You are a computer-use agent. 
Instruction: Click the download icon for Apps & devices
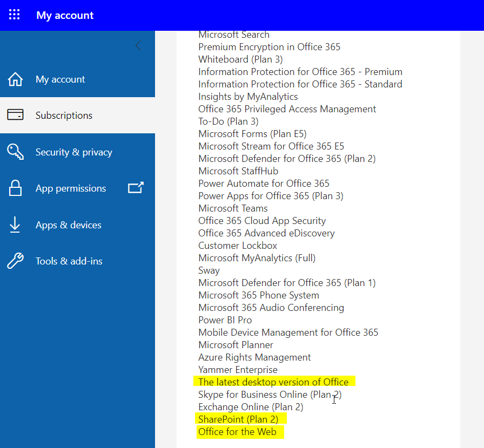[15, 225]
